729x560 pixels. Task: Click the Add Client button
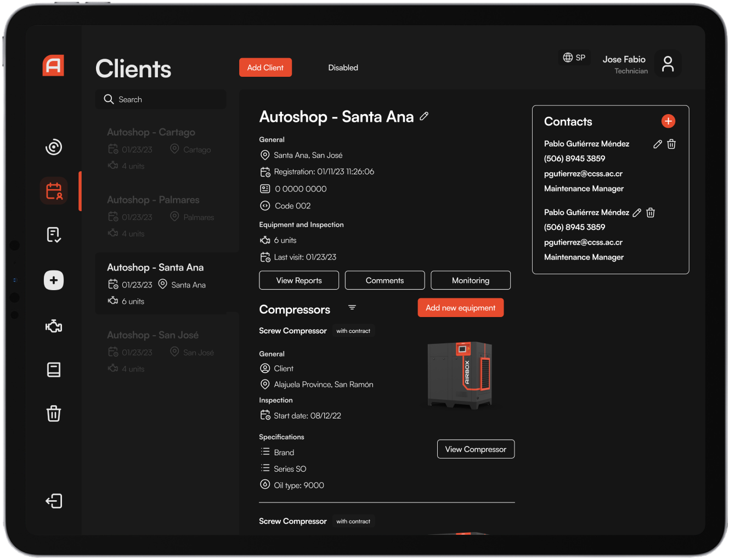click(x=265, y=67)
